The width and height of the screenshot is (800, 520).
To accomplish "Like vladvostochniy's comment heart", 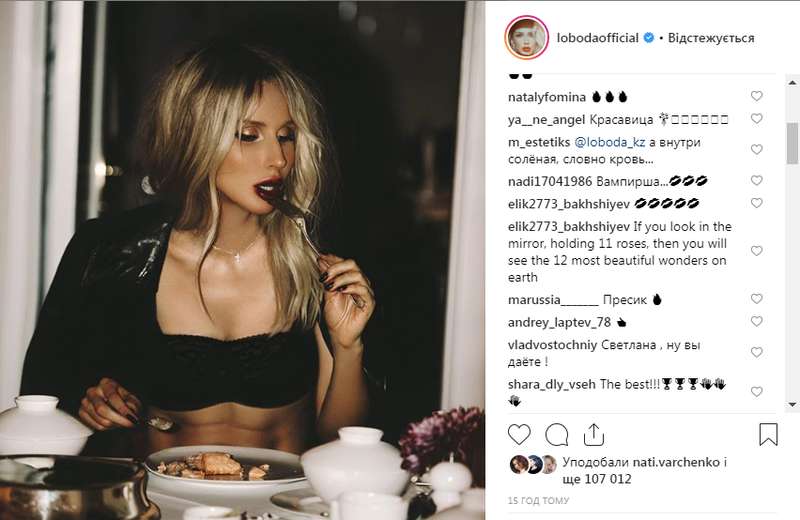I will [757, 353].
